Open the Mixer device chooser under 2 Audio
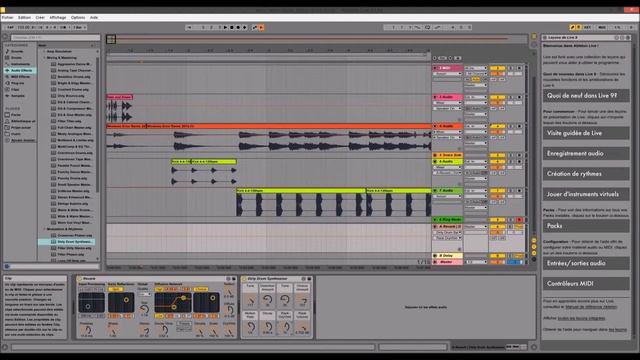This screenshot has height=360, width=640. [x=447, y=103]
